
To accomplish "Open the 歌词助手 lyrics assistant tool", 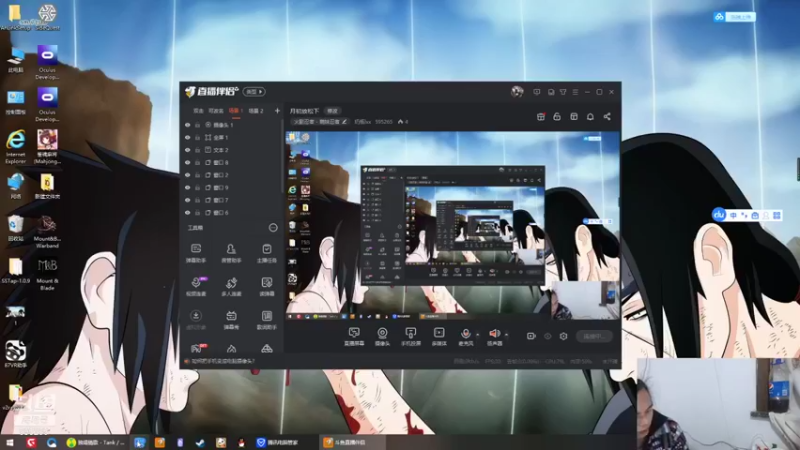I will point(266,320).
